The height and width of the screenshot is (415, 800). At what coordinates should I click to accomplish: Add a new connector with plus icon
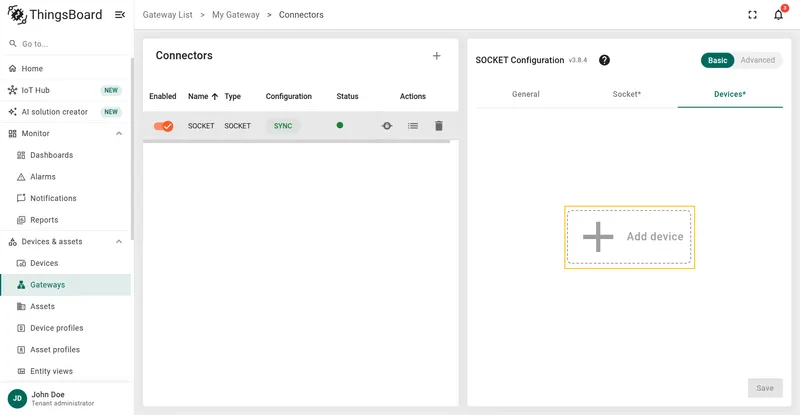coord(437,56)
